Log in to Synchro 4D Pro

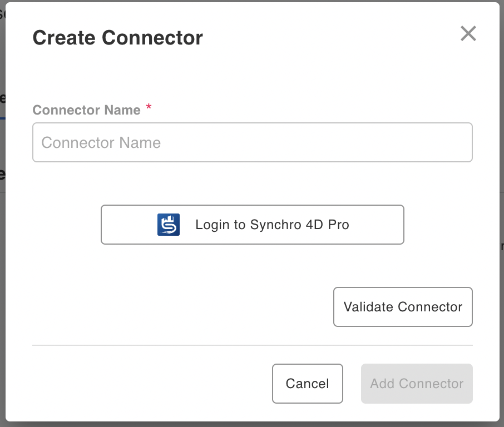coord(253,225)
